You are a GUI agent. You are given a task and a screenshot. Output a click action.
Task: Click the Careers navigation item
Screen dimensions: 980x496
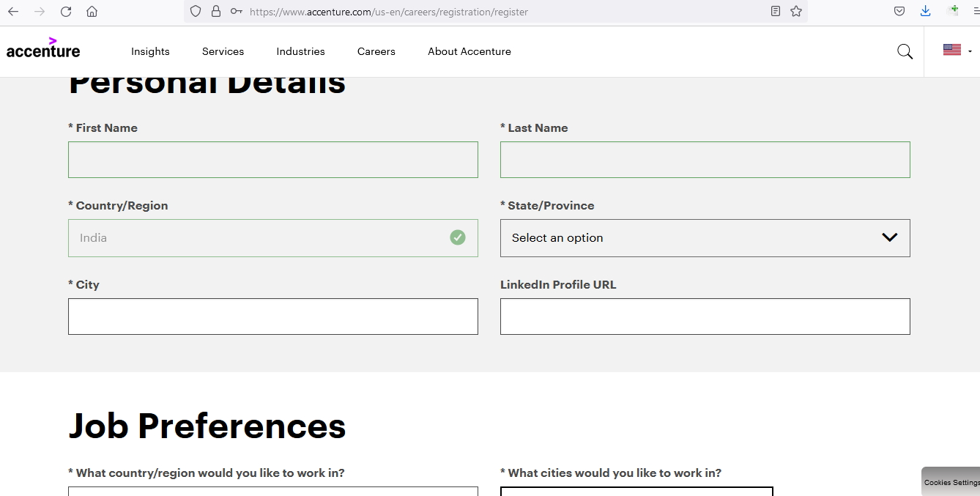(376, 51)
